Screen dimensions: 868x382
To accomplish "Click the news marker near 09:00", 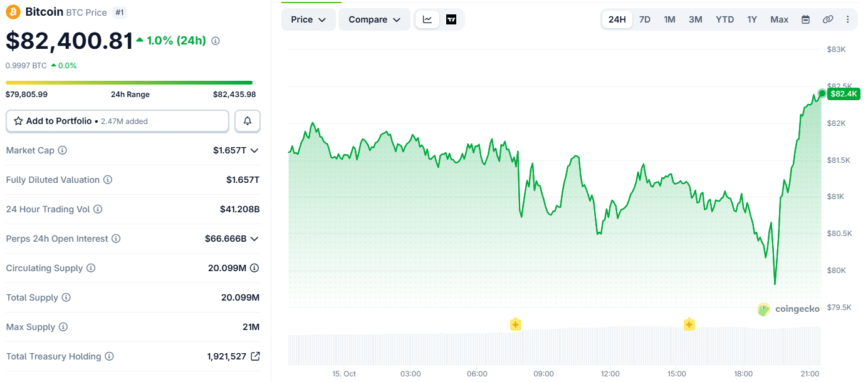I will (515, 324).
